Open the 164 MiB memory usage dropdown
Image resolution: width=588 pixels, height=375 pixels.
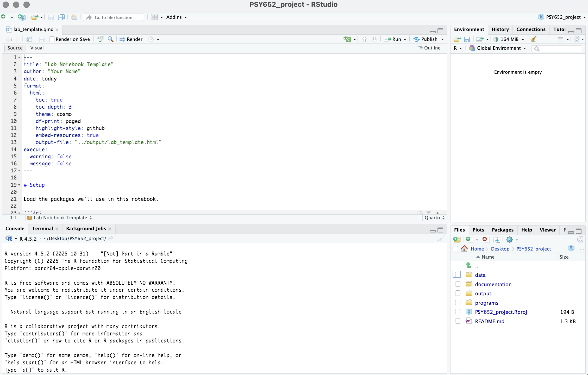509,39
